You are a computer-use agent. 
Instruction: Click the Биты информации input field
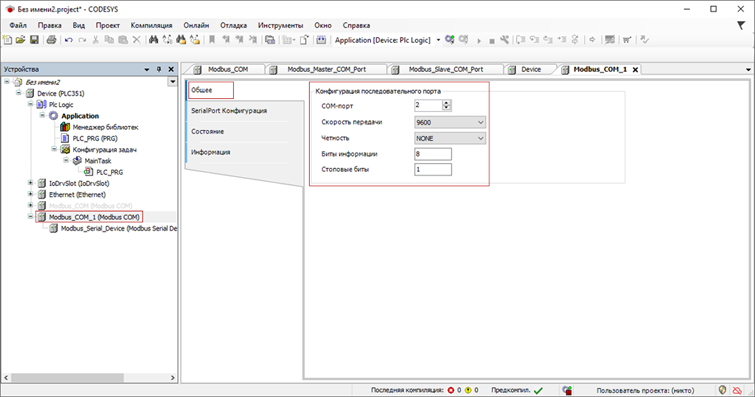[433, 154]
